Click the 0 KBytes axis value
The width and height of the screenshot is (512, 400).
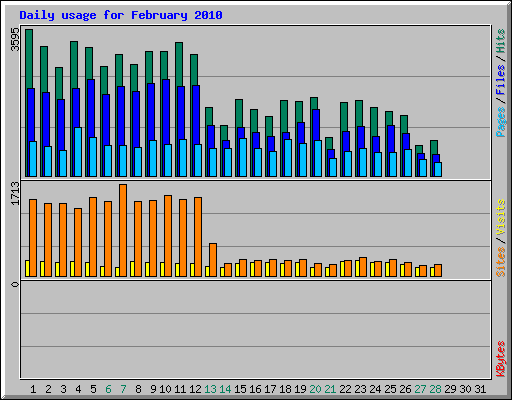pos(15,284)
